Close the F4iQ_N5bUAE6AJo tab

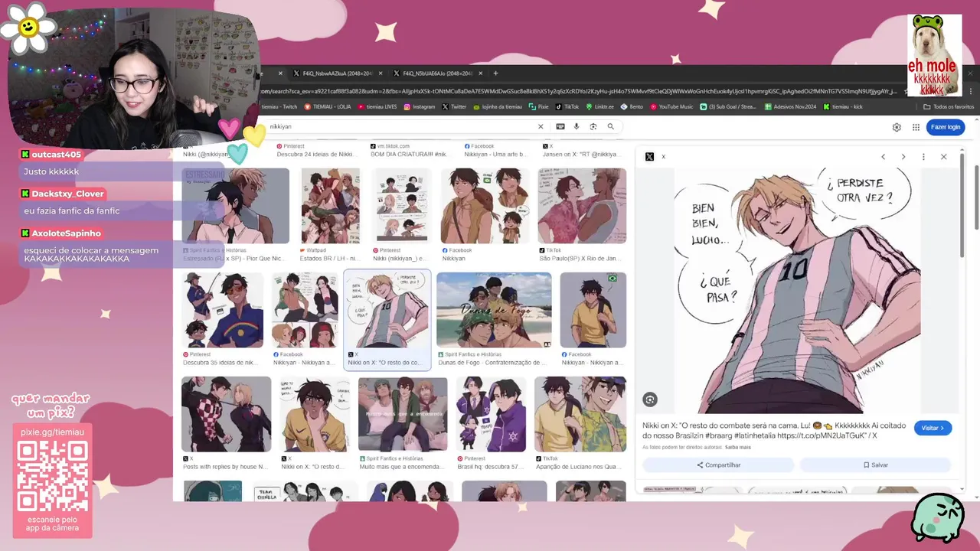481,73
